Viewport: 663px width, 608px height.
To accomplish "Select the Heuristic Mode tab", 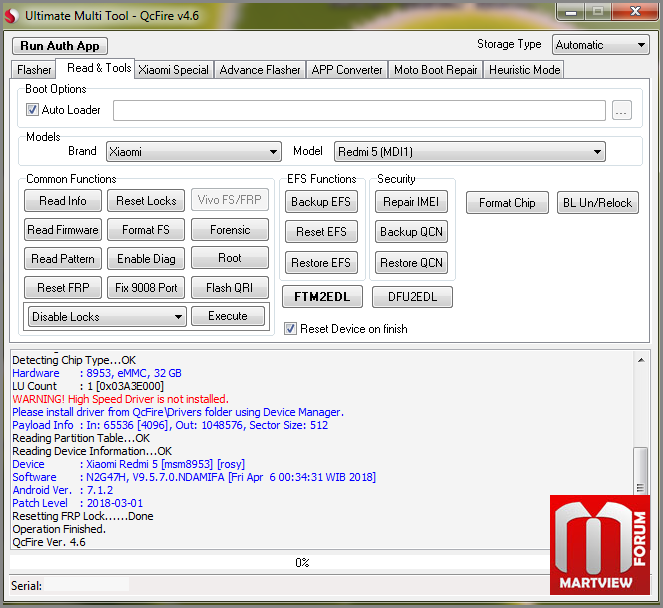I will (x=524, y=70).
